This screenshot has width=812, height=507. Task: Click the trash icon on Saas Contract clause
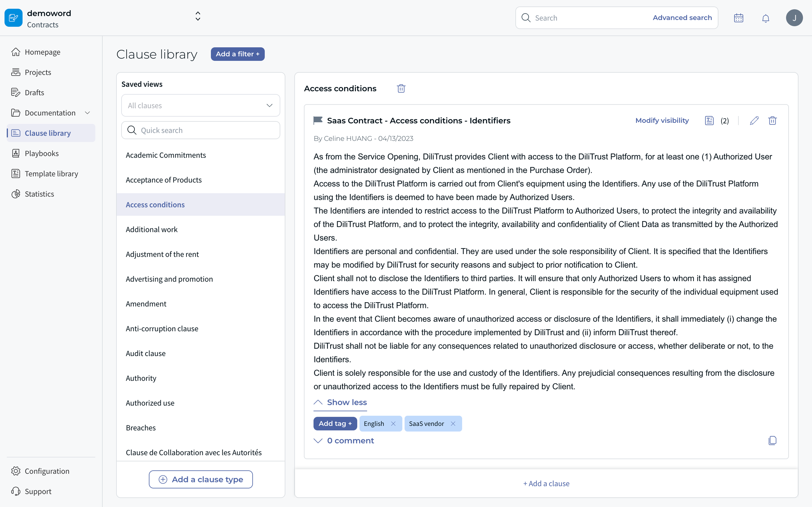tap(773, 121)
